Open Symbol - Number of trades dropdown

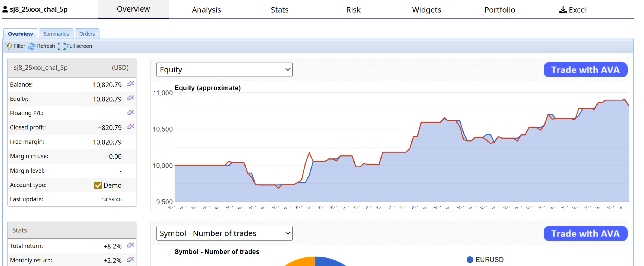224,233
